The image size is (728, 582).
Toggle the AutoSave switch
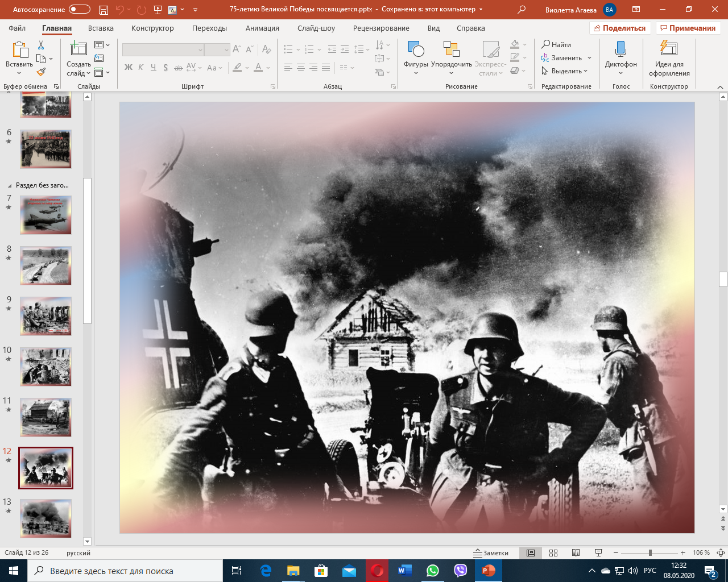pyautogui.click(x=79, y=10)
